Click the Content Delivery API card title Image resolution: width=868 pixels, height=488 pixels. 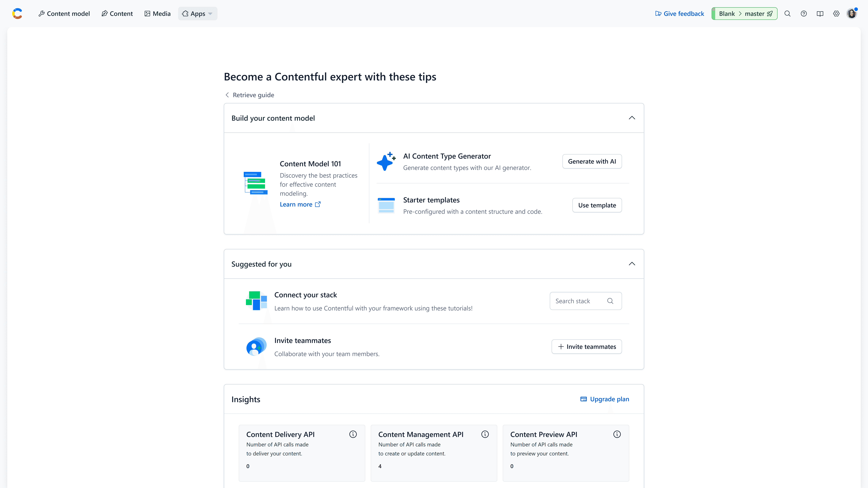(x=280, y=434)
